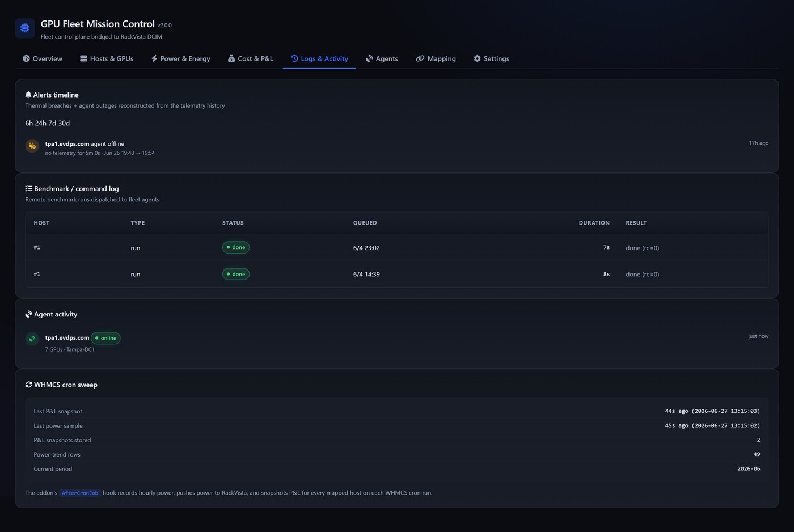Screen dimensions: 794x532
Task: Open the Agents tab
Action: pyautogui.click(x=382, y=58)
